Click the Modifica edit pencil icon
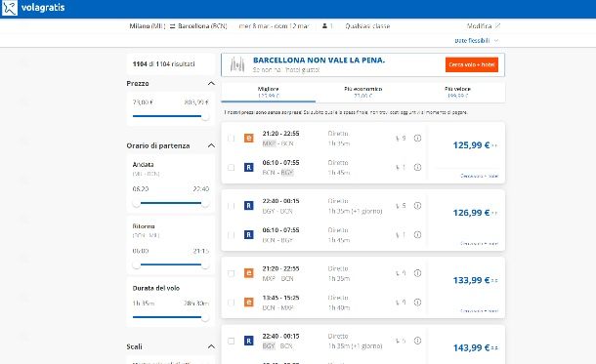The height and width of the screenshot is (364, 596). (x=497, y=25)
